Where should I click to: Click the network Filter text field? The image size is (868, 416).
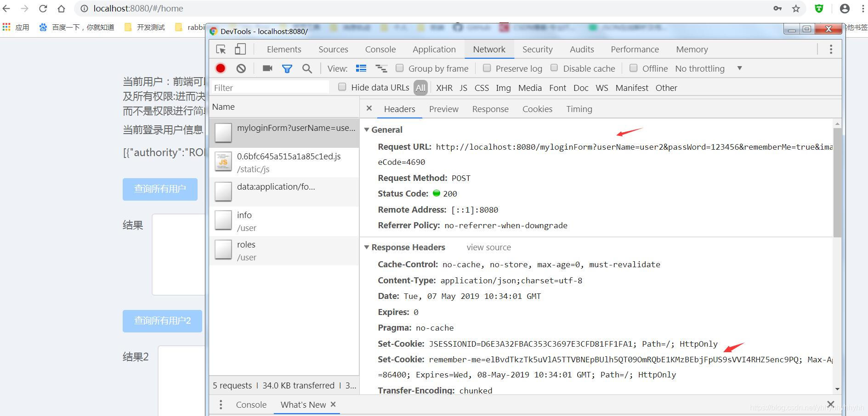270,87
